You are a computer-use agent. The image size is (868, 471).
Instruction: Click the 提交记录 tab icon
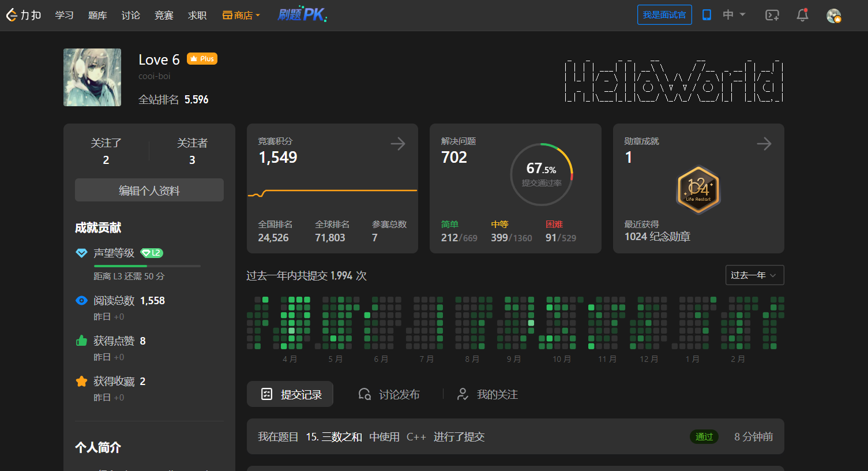(x=266, y=394)
